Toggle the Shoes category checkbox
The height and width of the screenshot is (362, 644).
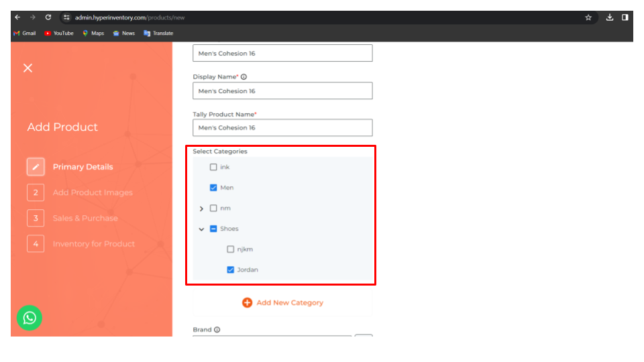(x=213, y=229)
